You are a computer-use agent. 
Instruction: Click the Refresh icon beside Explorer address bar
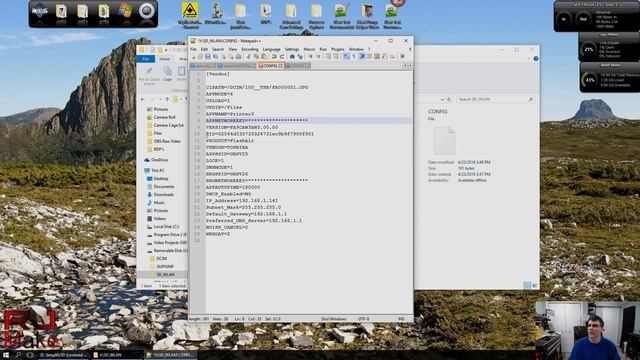point(449,99)
